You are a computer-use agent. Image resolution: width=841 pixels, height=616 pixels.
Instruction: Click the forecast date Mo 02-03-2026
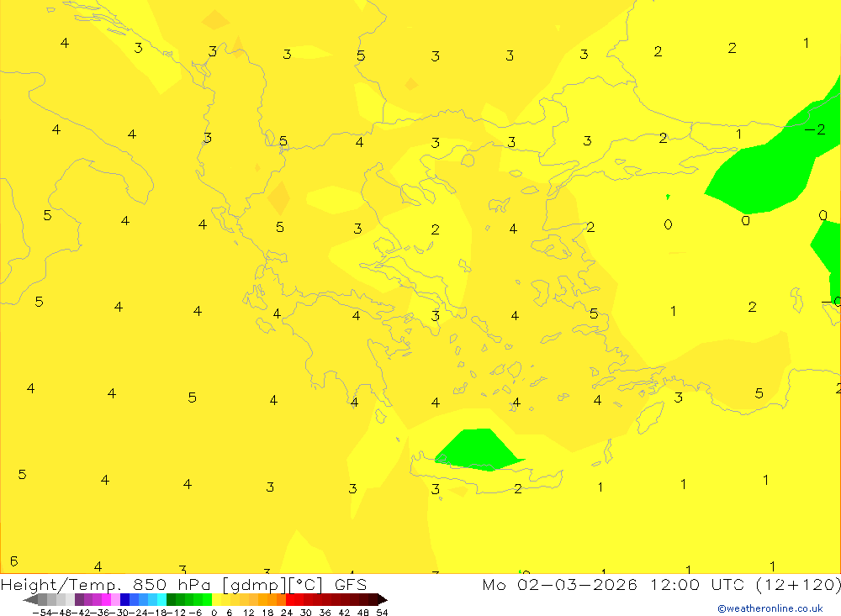(x=559, y=584)
